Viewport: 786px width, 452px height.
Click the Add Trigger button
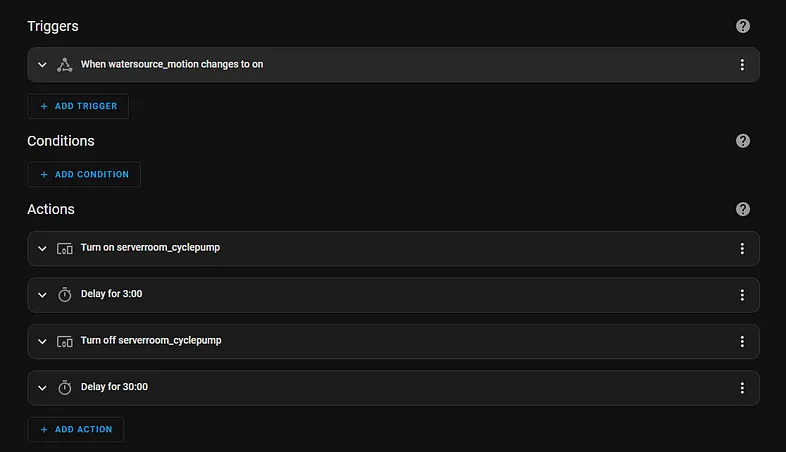78,106
